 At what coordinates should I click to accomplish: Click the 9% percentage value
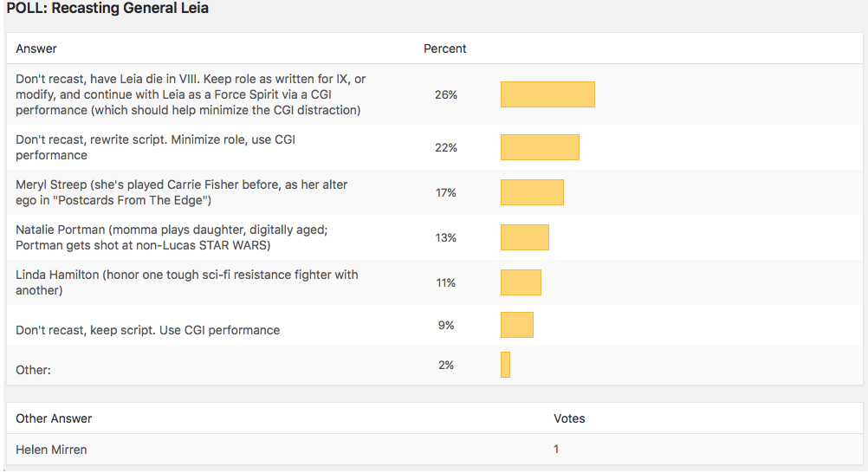coord(446,325)
